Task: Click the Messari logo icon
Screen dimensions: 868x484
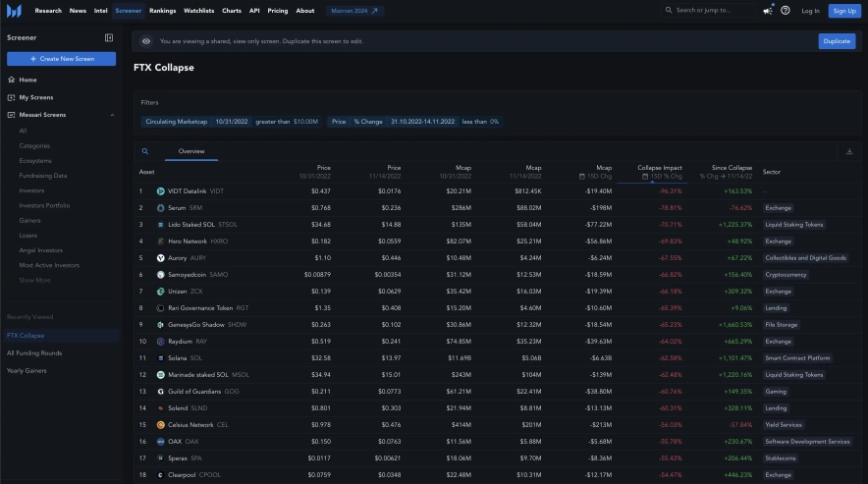Action: (x=16, y=11)
